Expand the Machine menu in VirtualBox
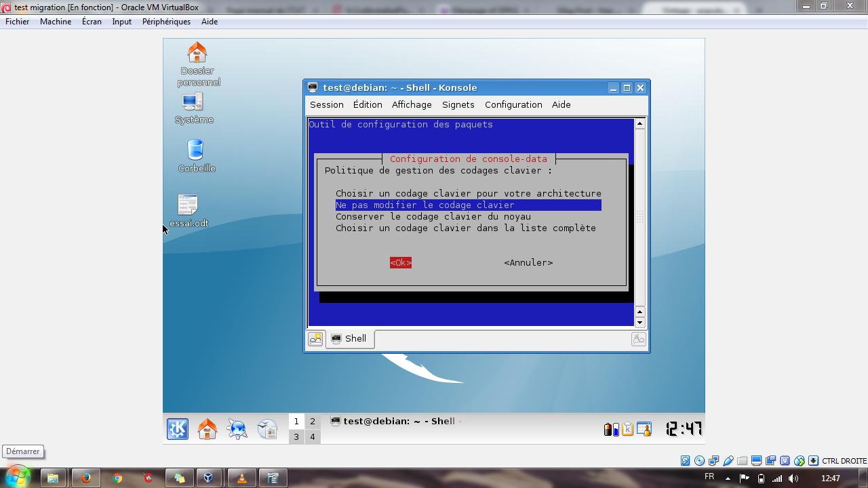The height and width of the screenshot is (488, 868). click(x=56, y=22)
